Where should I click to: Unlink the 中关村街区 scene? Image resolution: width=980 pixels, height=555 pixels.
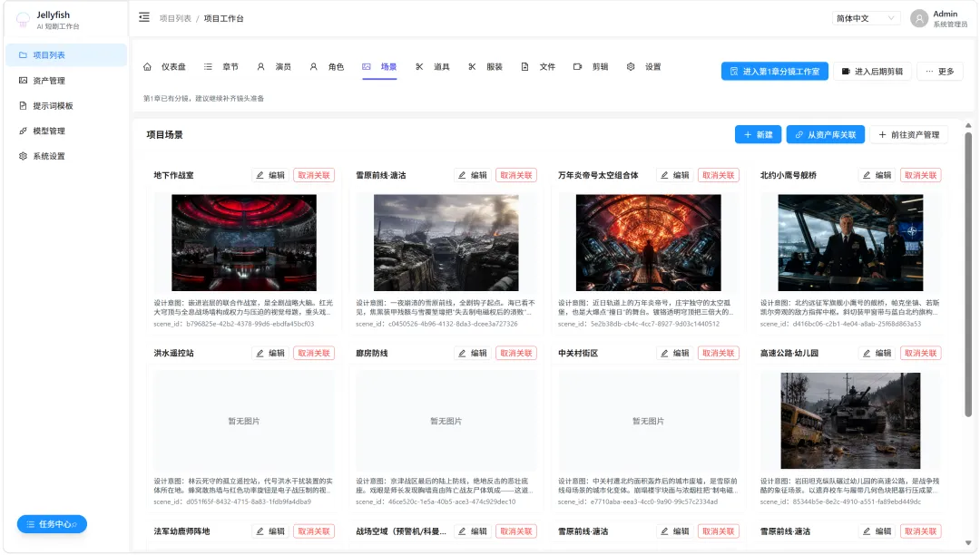[x=718, y=354]
